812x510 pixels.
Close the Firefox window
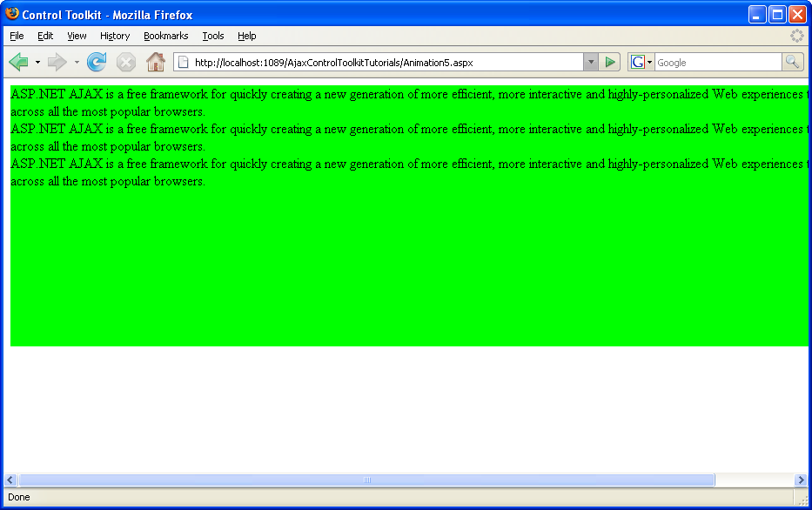(797, 15)
